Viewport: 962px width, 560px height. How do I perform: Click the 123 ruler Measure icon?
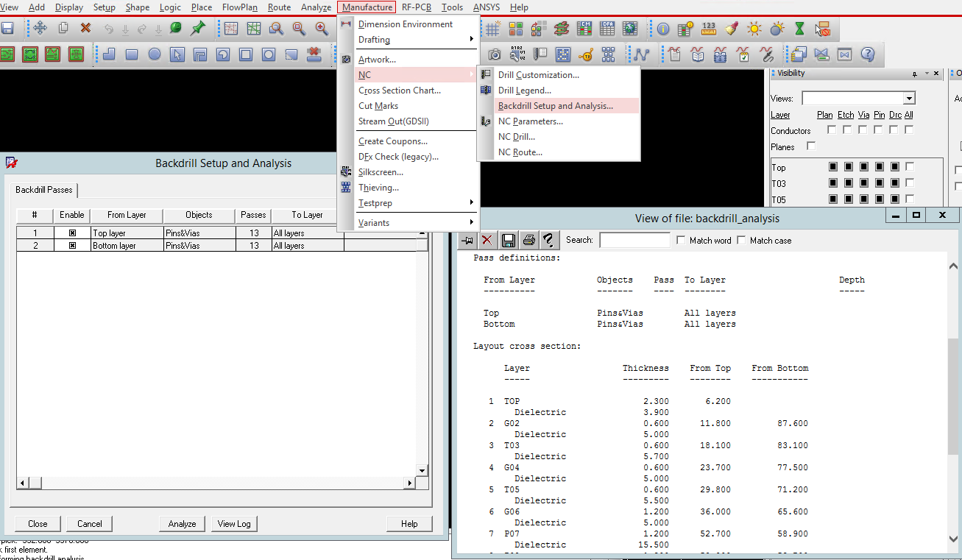pyautogui.click(x=709, y=29)
